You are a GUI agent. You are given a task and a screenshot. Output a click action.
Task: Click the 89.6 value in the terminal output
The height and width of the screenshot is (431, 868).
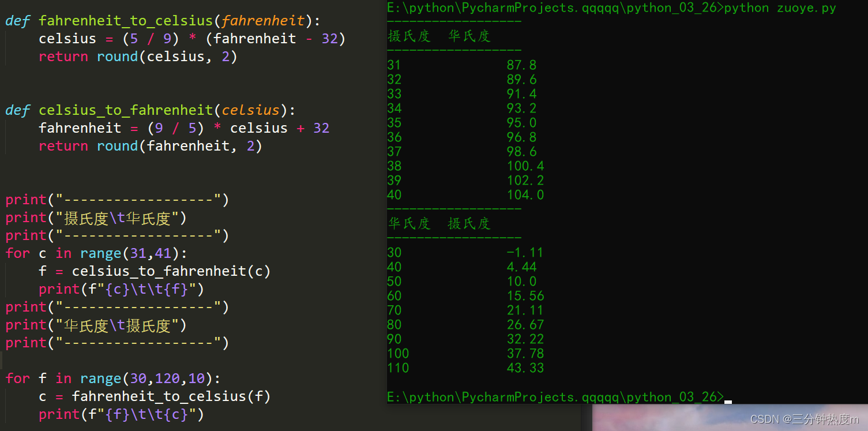point(521,80)
